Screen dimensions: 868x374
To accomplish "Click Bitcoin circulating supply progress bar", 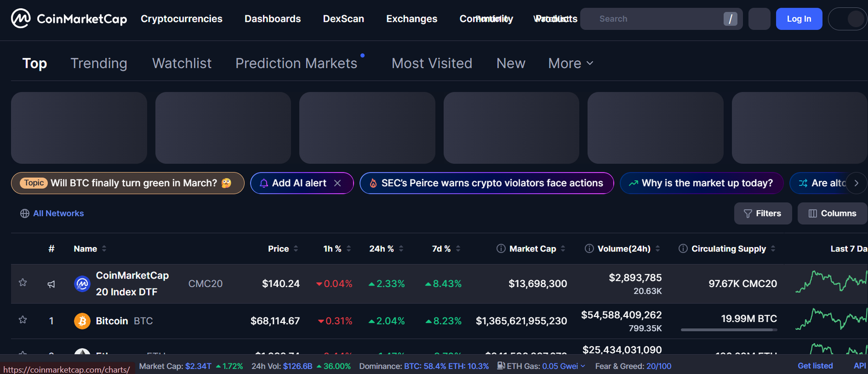I will pyautogui.click(x=729, y=329).
